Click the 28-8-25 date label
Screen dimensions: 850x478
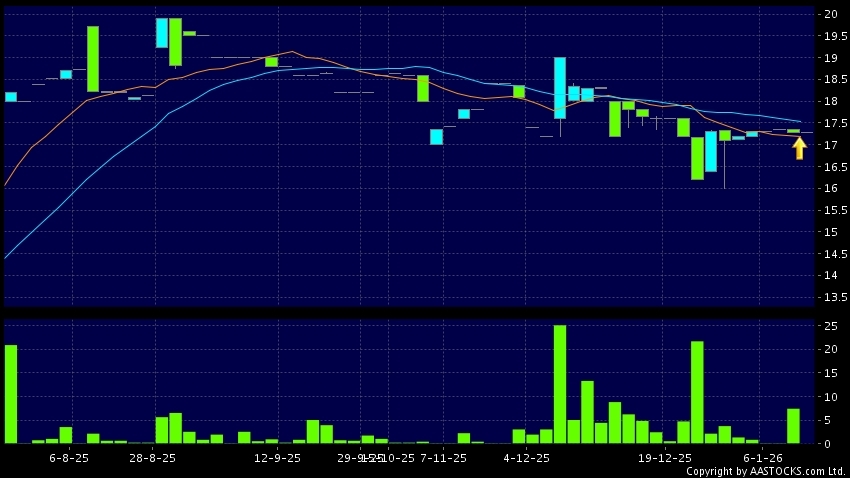(x=154, y=458)
